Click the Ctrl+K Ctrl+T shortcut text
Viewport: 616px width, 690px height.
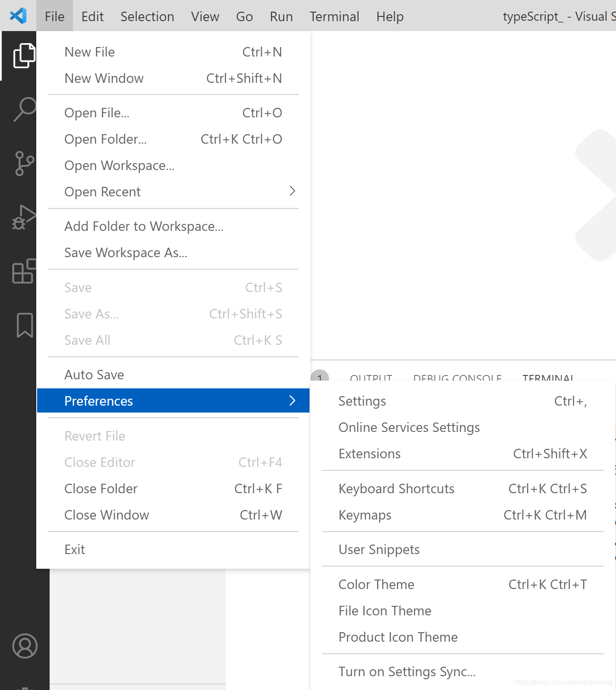(x=548, y=584)
